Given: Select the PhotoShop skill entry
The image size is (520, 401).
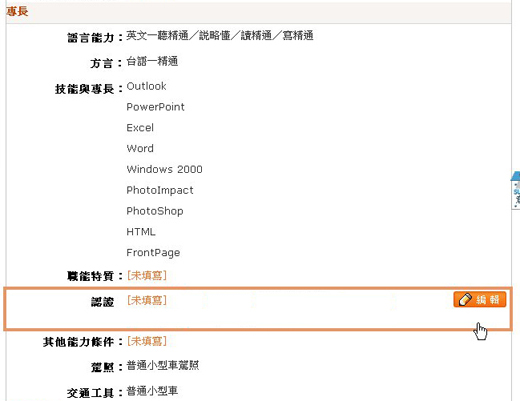Looking at the screenshot, I should 155,211.
